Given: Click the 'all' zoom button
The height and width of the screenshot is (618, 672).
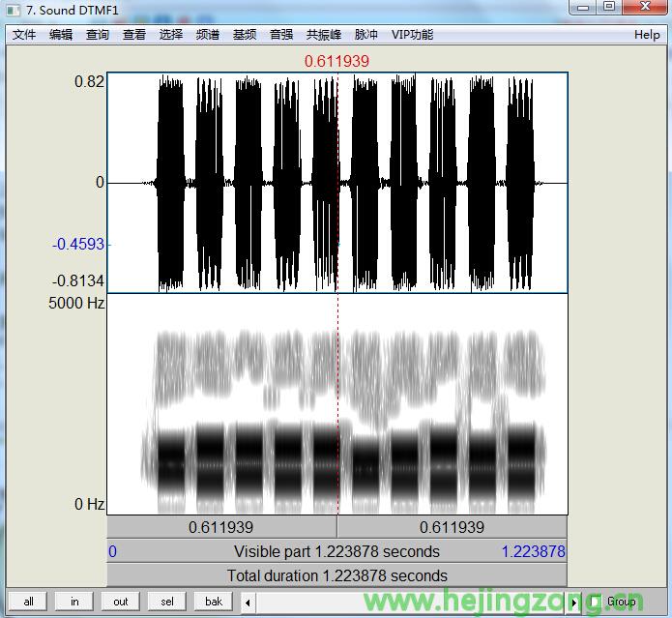Looking at the screenshot, I should (x=28, y=602).
